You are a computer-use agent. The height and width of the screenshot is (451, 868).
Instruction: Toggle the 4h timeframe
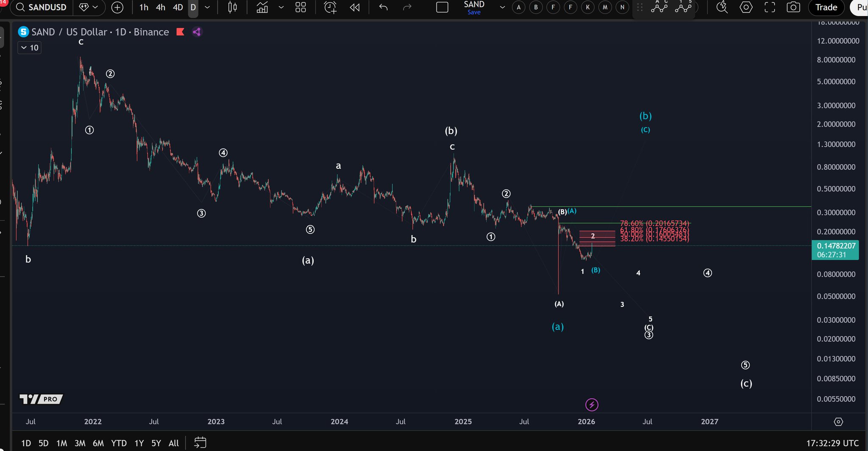[x=161, y=7]
